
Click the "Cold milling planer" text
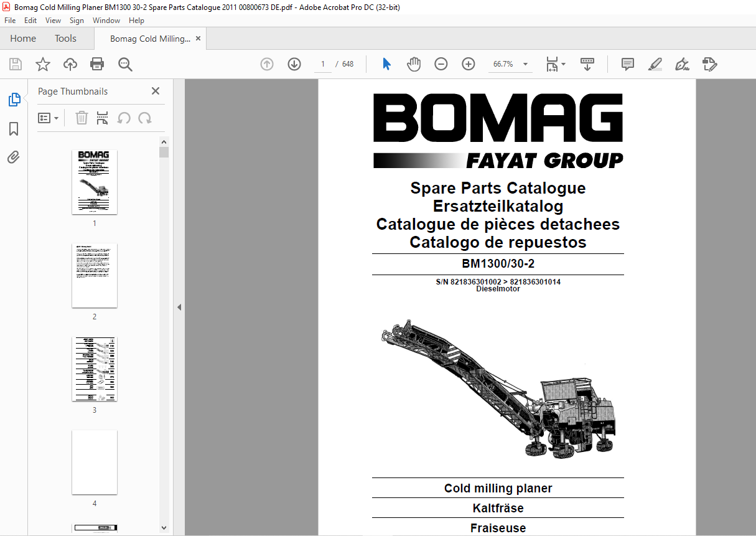[498, 488]
